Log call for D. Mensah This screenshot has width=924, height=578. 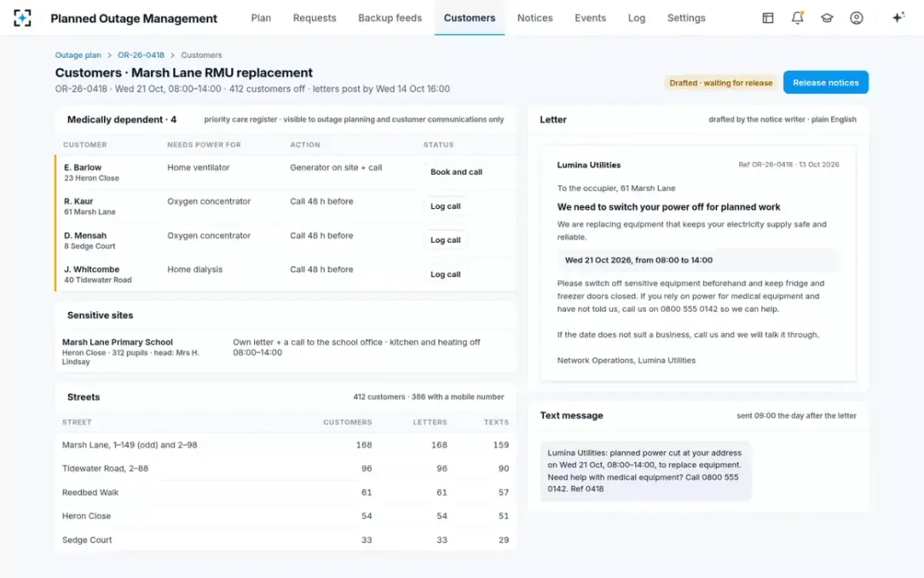coord(446,240)
